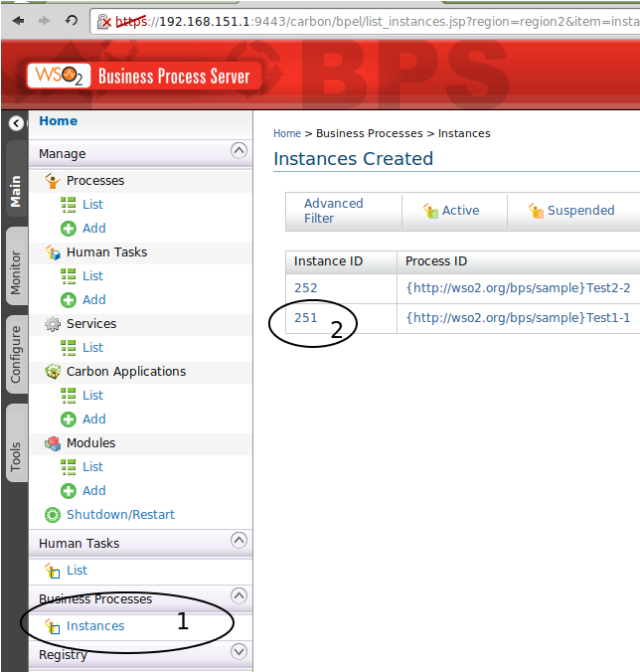Click the Modules cubes icon
This screenshot has width=640, height=672.
tap(53, 443)
